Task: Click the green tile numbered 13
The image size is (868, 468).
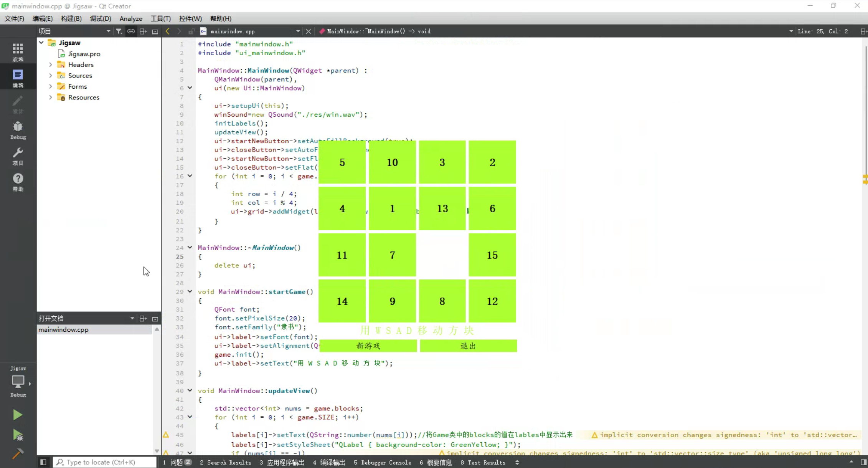Action: pyautogui.click(x=442, y=208)
